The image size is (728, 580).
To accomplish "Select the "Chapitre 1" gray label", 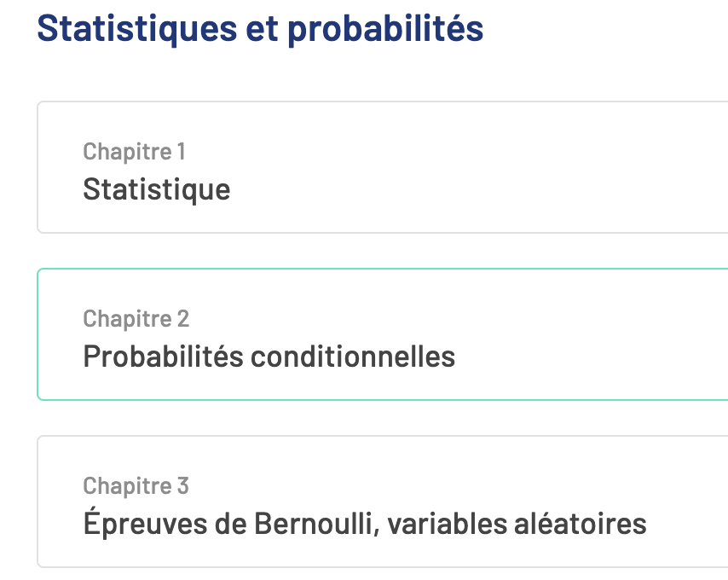I will pos(134,152).
